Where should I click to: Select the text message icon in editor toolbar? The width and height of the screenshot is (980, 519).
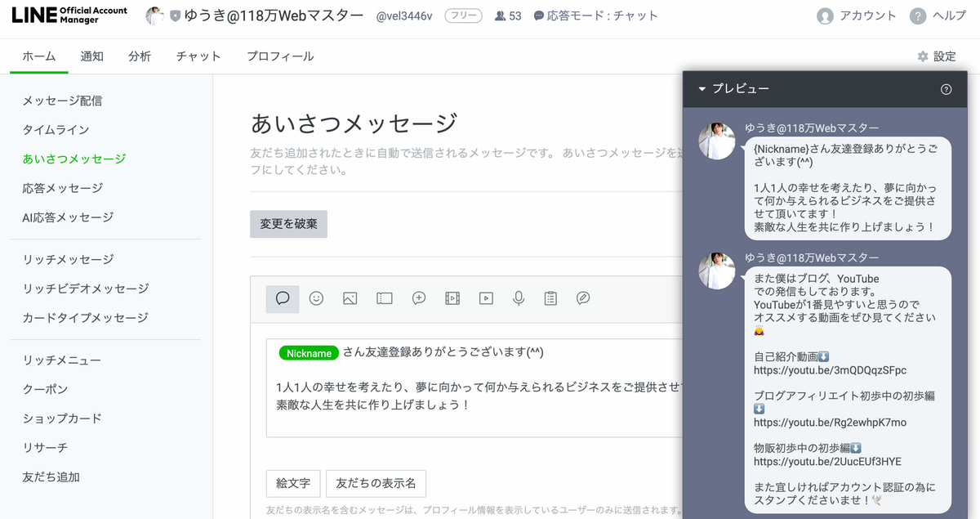click(x=283, y=298)
